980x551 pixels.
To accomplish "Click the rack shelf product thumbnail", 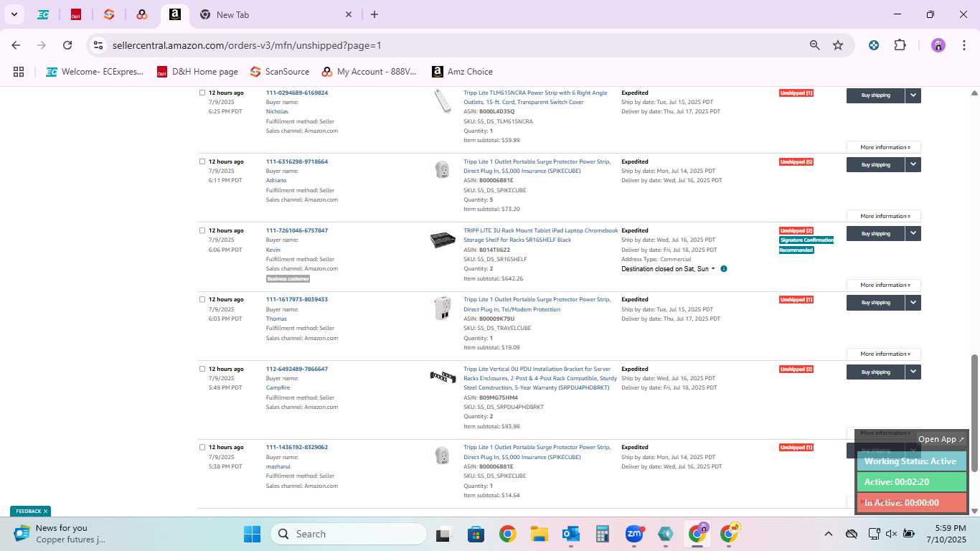I will (443, 240).
